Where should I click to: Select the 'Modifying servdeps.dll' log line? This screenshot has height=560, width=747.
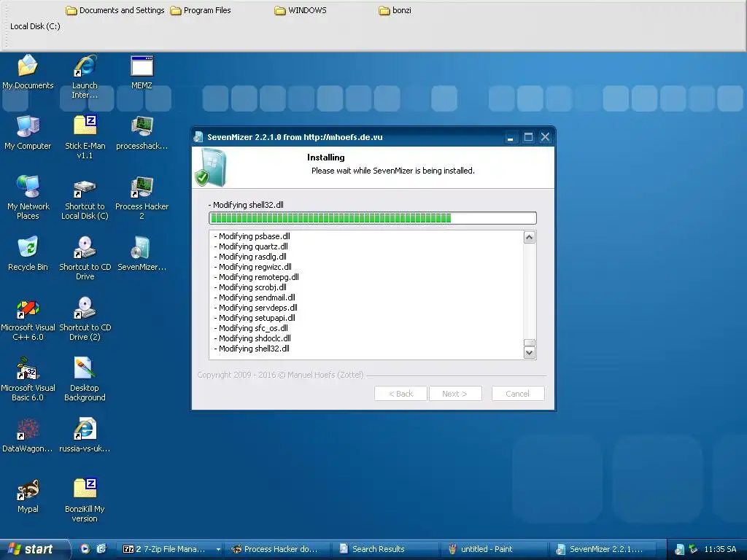256,308
